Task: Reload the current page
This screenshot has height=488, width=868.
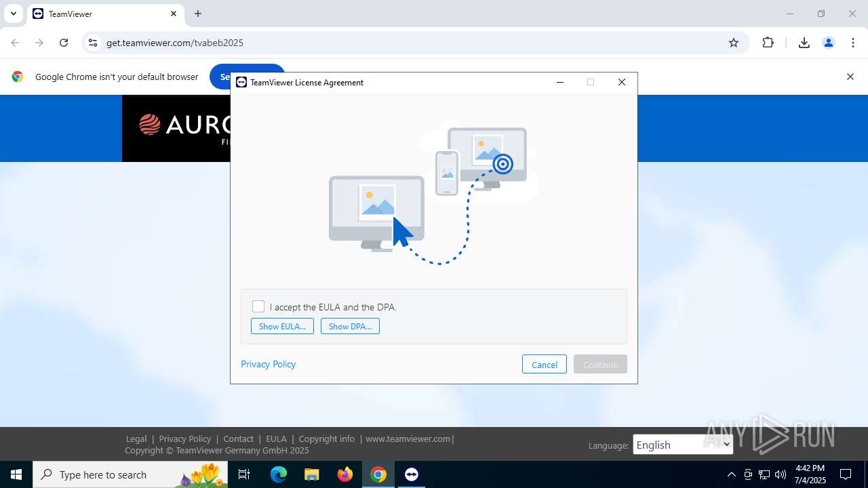Action: [64, 43]
